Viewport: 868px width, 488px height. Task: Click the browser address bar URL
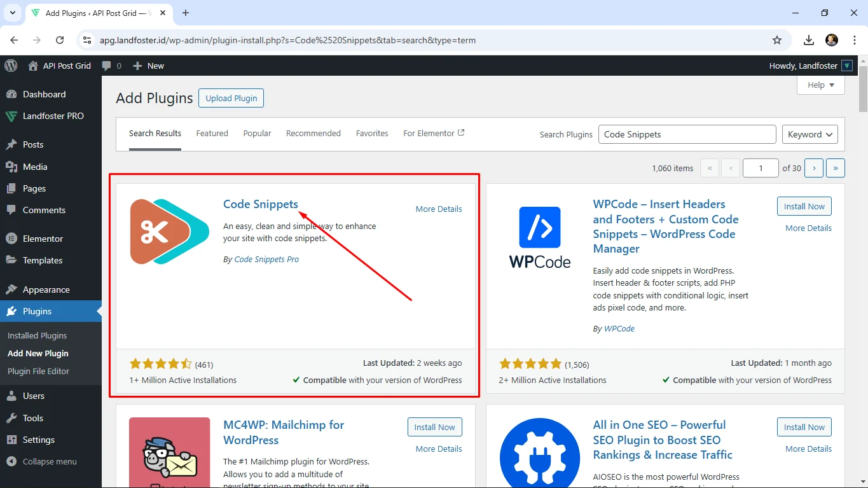point(287,40)
